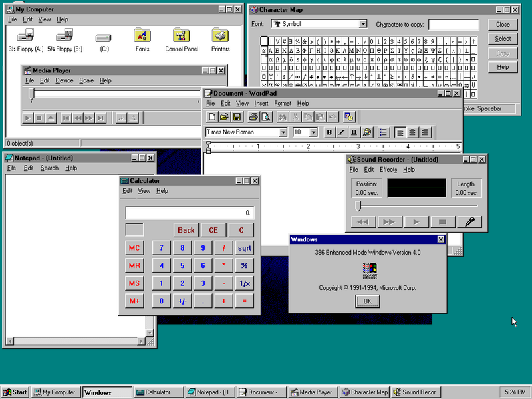532x399 pixels.
Task: Open Device menu in Media Player
Action: click(x=65, y=80)
